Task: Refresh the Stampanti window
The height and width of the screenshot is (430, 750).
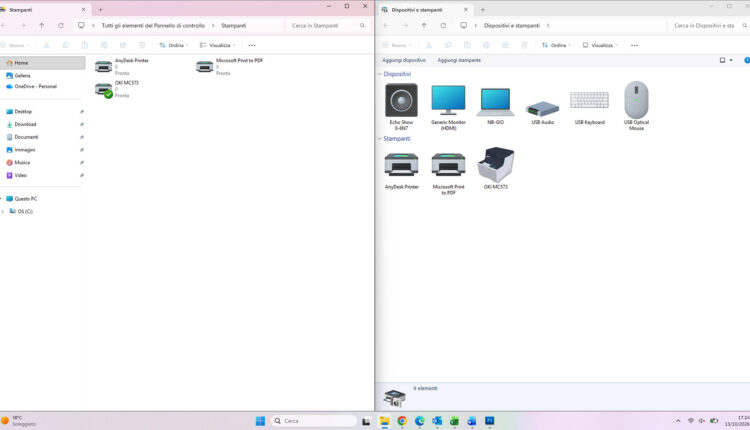Action: [x=61, y=25]
